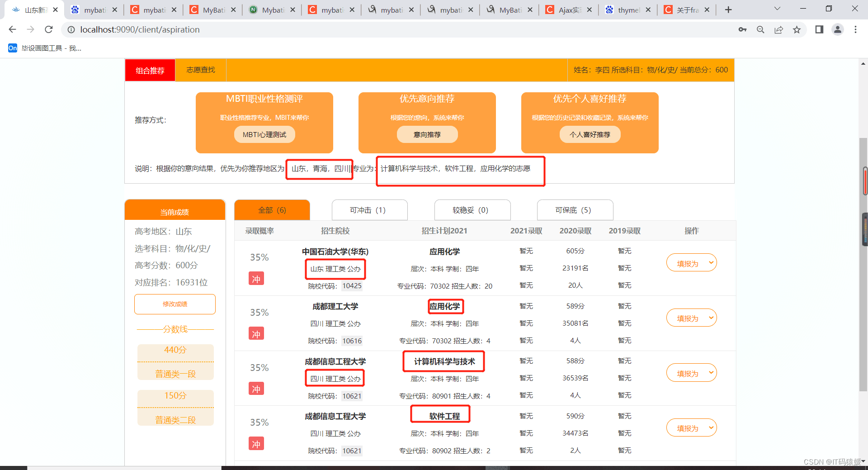Close the Ajax tab
This screenshot has width=868, height=470.
pyautogui.click(x=589, y=9)
